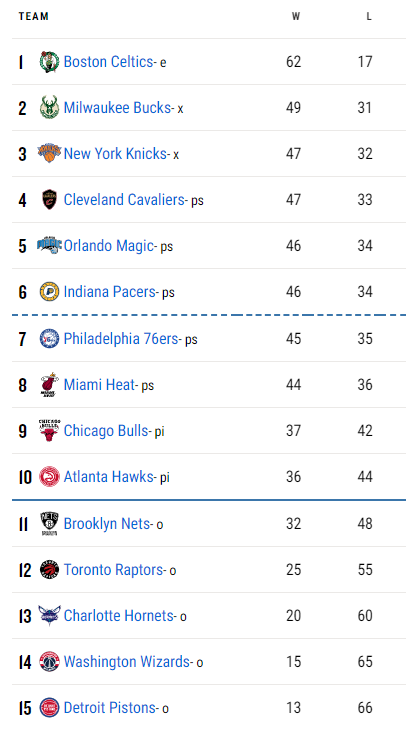The height and width of the screenshot is (744, 406).
Task: Click the L column header
Action: pyautogui.click(x=369, y=17)
